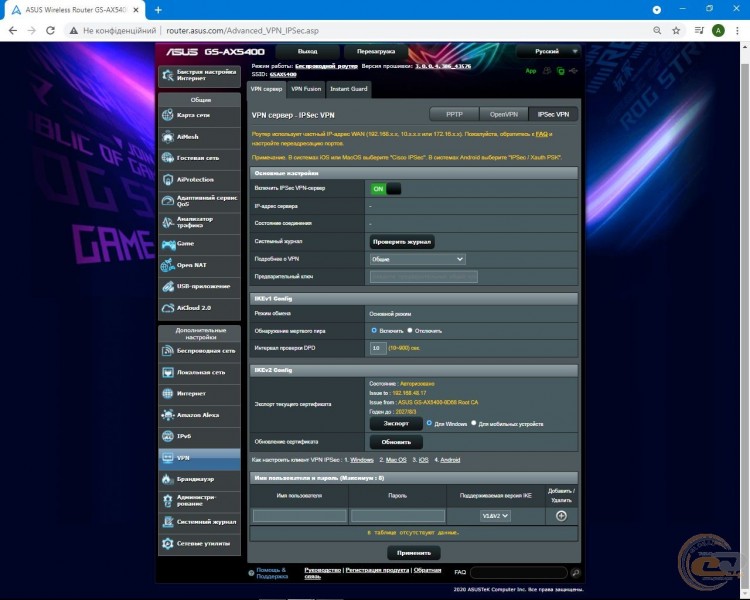Open IPv6 sidebar icon

pyautogui.click(x=167, y=436)
